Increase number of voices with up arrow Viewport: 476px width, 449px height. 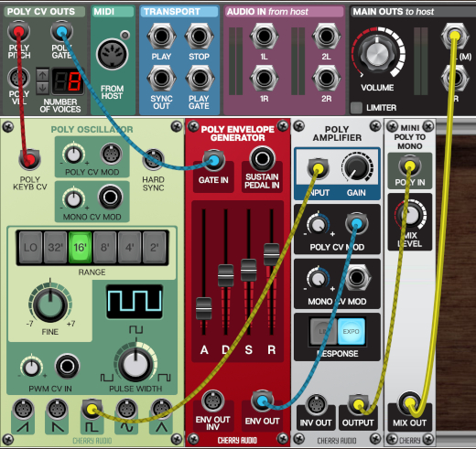42,75
